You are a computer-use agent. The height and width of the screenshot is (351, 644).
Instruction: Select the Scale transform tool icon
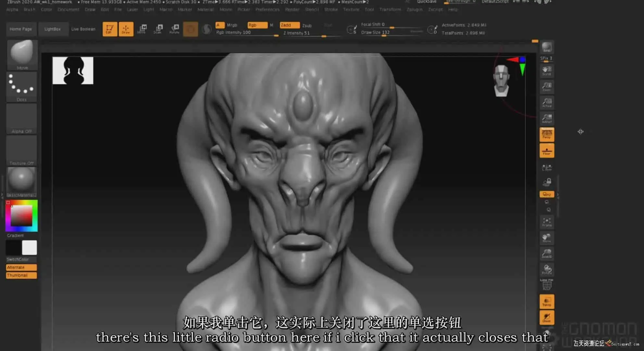pos(158,29)
